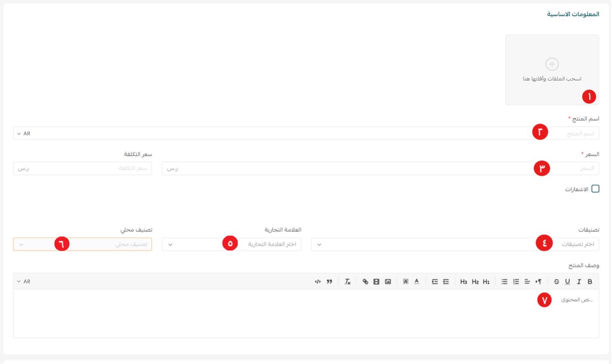
Task: Focus the سعر التكلفة cost price field
Action: [x=82, y=169]
